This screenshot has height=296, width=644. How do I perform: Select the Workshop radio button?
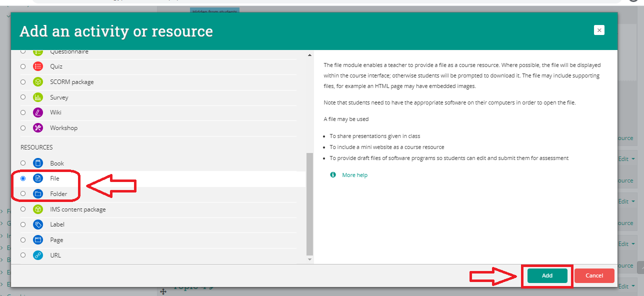(x=23, y=128)
